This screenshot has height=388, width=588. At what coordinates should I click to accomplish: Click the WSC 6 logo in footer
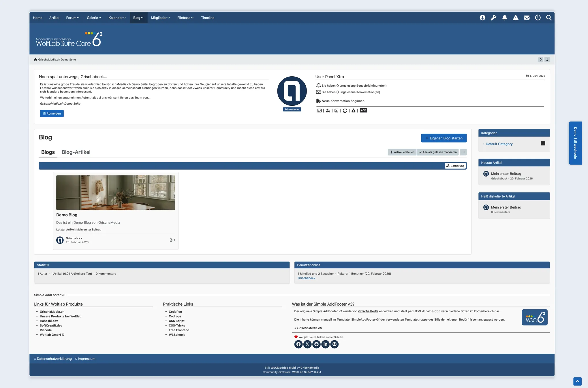click(x=535, y=317)
